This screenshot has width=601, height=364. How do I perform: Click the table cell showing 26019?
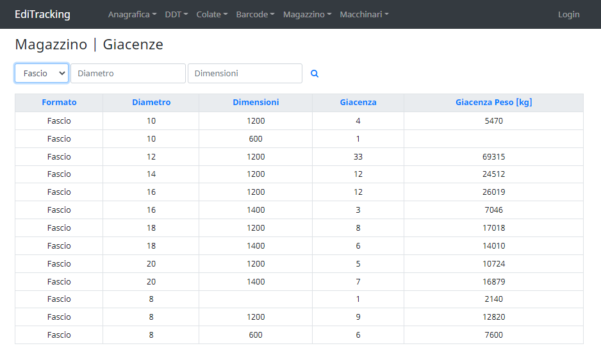[493, 192]
